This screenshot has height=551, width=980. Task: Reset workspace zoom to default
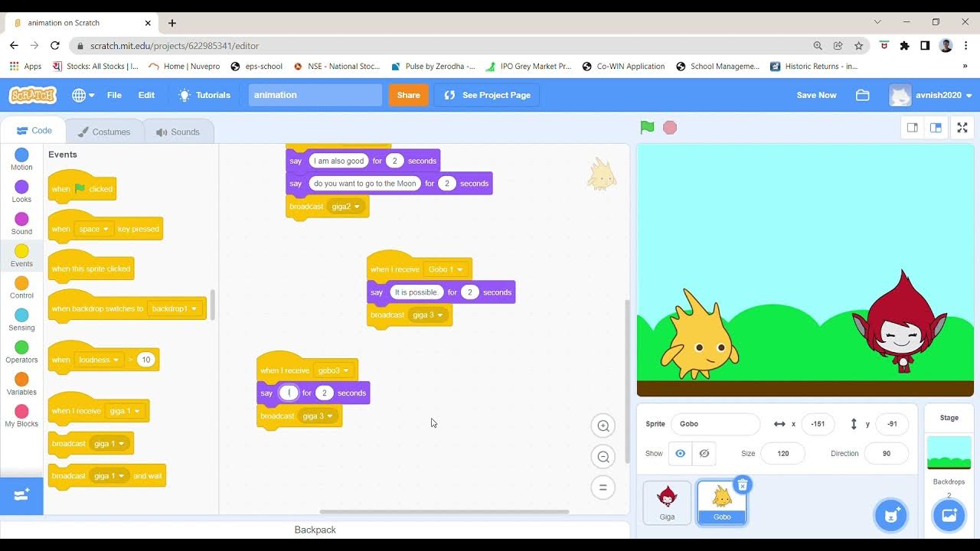[603, 487]
